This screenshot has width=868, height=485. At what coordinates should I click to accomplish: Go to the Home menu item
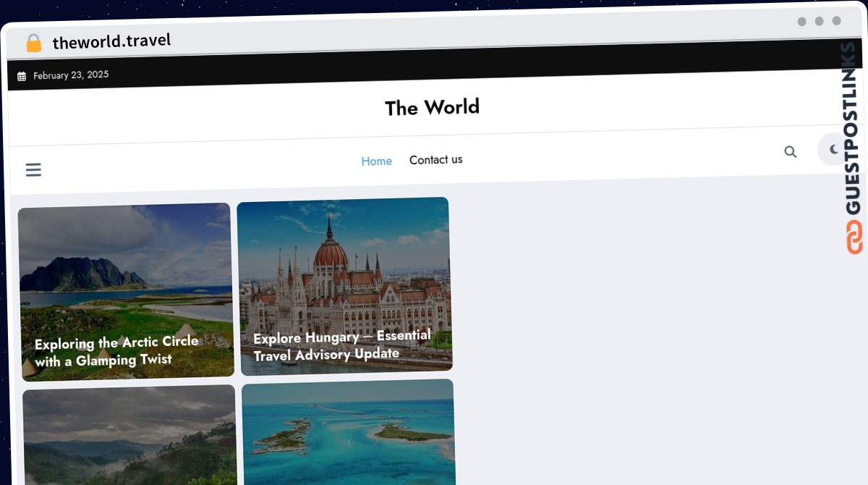click(377, 161)
